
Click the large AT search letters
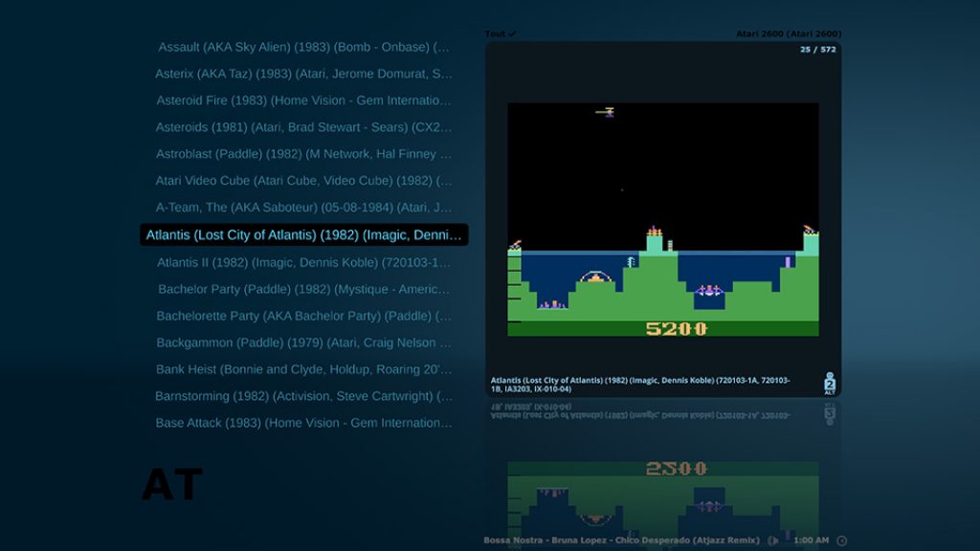coord(172,484)
